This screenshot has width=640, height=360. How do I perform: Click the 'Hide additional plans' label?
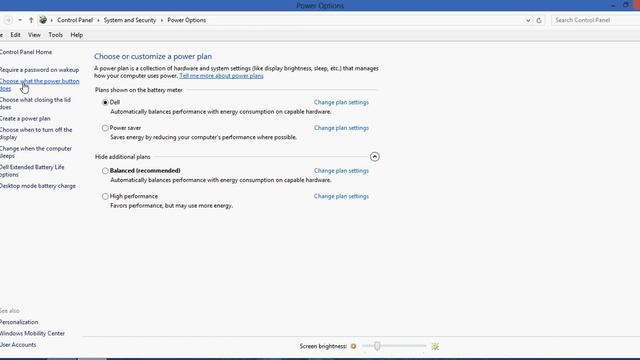click(123, 157)
